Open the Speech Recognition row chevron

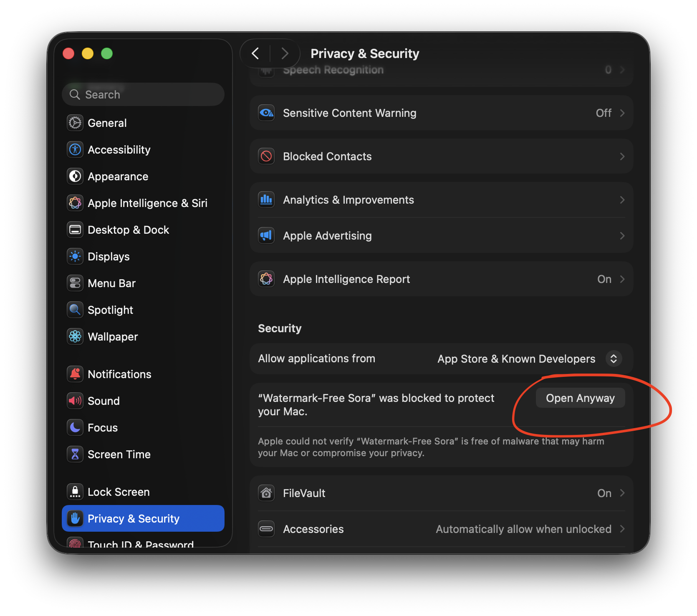[x=622, y=70]
